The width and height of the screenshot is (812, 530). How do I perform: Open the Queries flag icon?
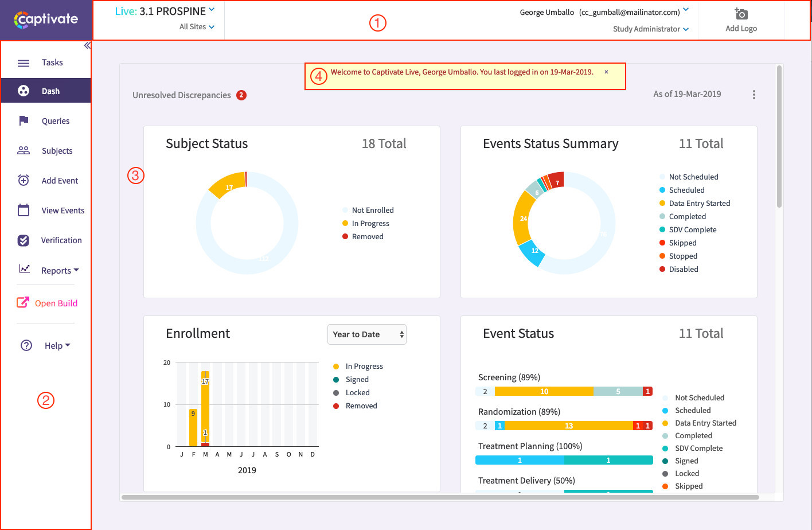coord(24,120)
